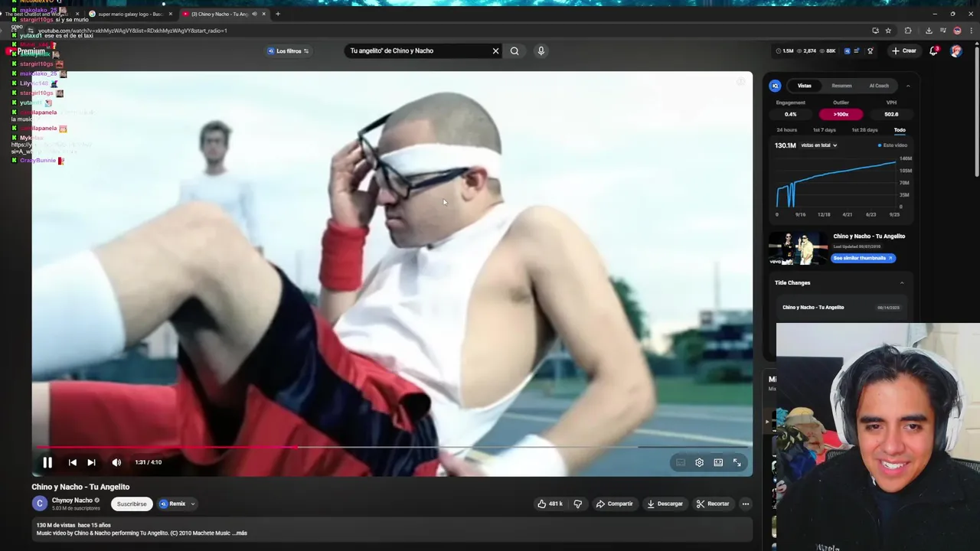This screenshot has height=551, width=980.
Task: Open the three-dot more actions menu
Action: [745, 504]
